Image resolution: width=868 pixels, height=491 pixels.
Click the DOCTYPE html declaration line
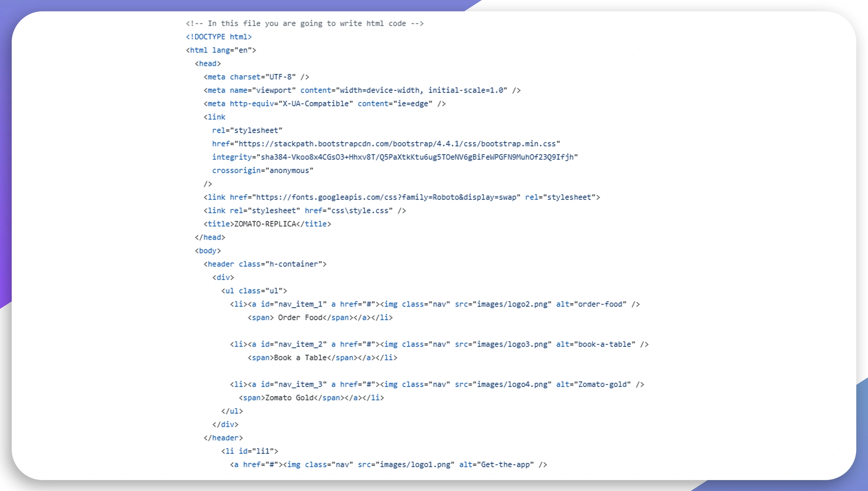pos(219,37)
